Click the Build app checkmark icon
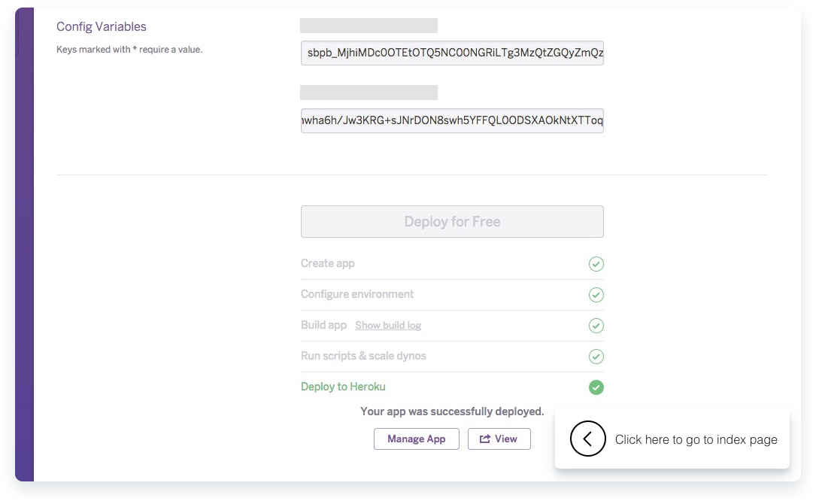This screenshot has height=504, width=816. (596, 326)
